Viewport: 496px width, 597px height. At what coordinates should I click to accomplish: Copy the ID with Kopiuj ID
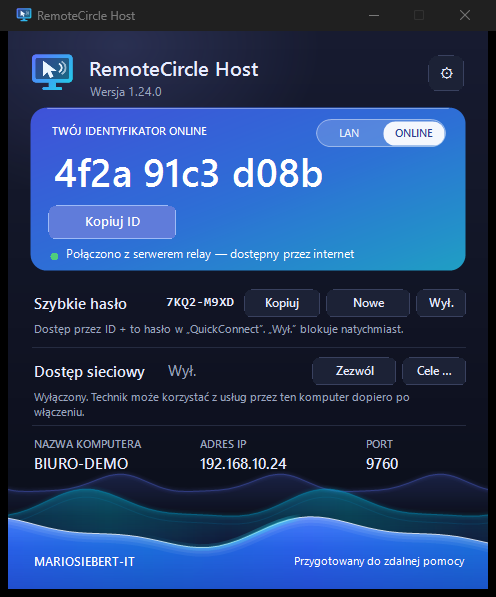tap(112, 222)
